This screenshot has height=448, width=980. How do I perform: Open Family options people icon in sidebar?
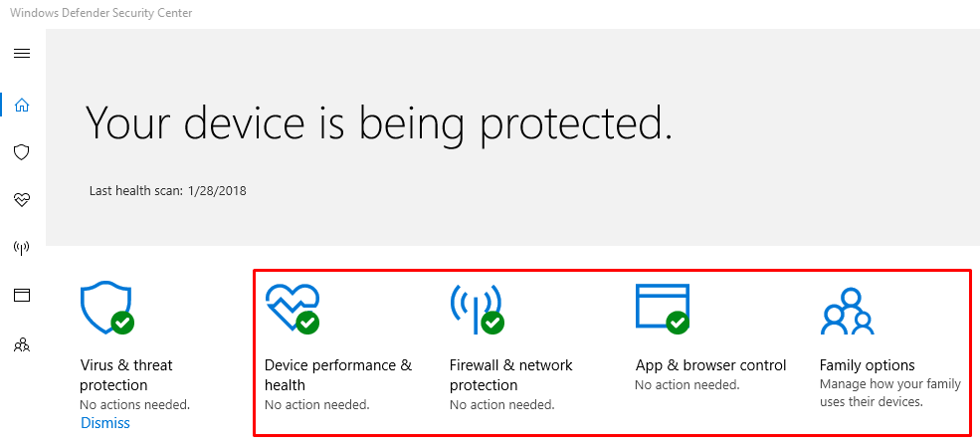click(22, 344)
